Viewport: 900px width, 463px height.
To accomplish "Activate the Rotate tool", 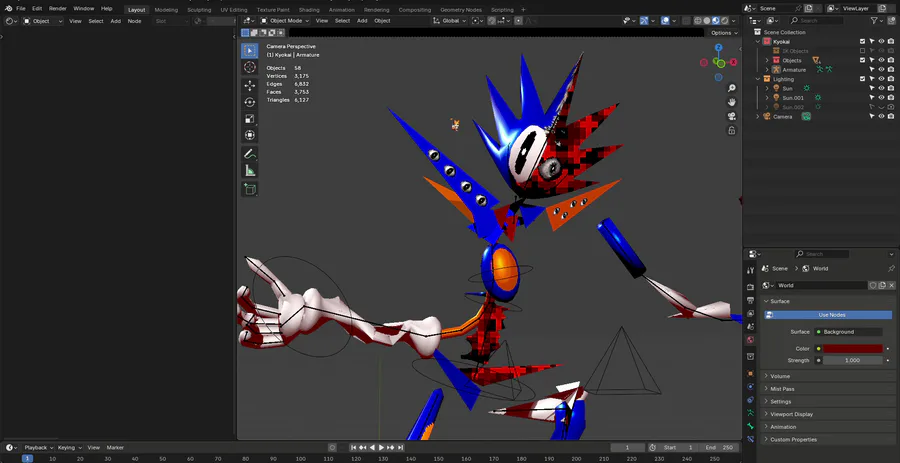I will click(x=250, y=102).
